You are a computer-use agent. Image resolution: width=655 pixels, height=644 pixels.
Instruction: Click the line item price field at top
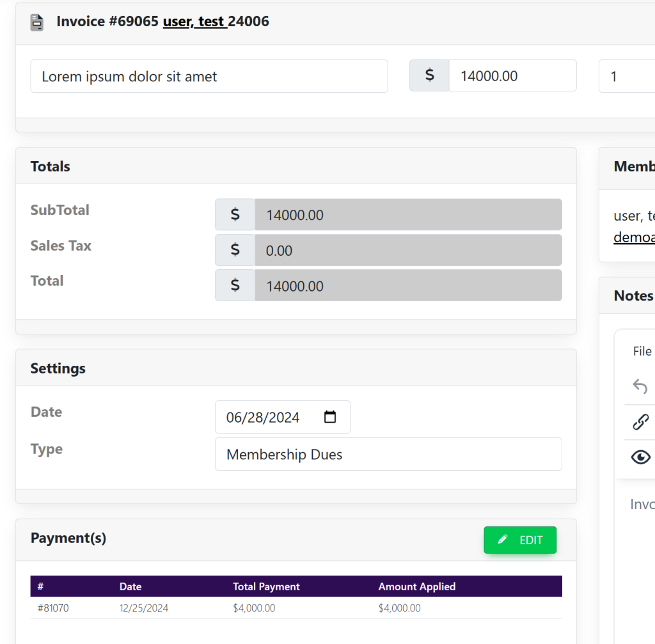click(x=512, y=76)
